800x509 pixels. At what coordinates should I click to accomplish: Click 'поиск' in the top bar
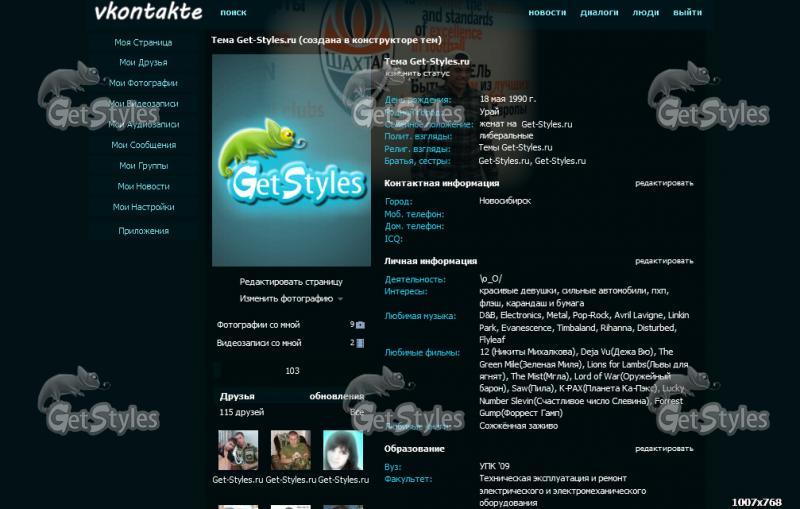(233, 13)
